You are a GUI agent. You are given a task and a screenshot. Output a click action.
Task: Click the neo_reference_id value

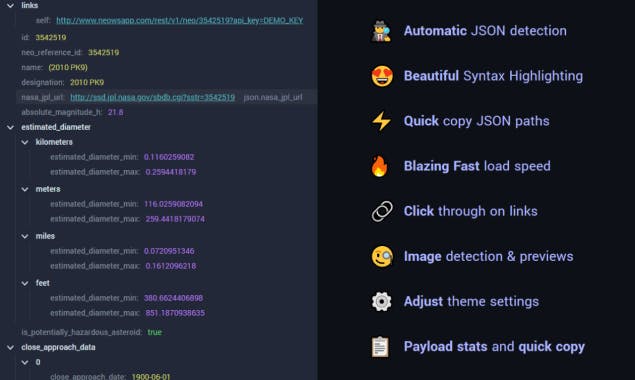click(104, 52)
